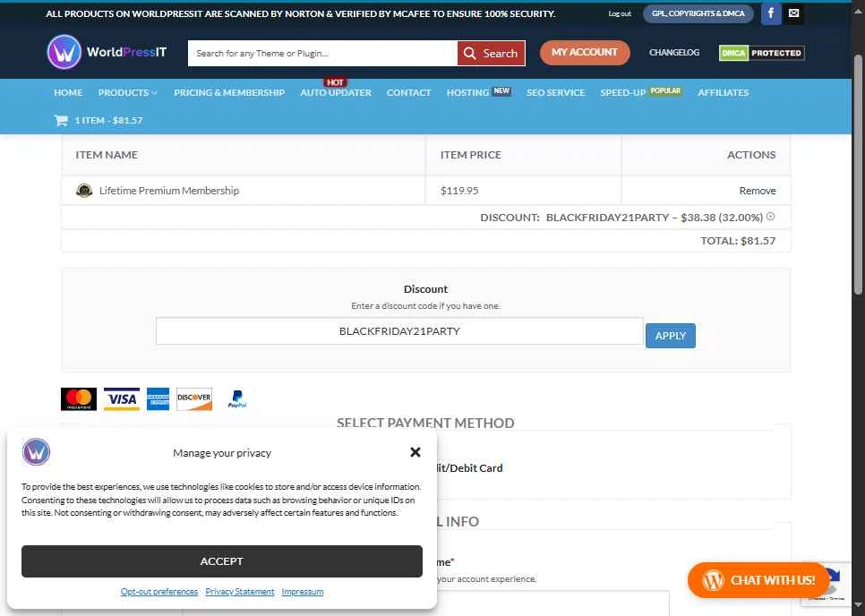Expand the Products dropdown menu
Image resolution: width=865 pixels, height=616 pixels.
(127, 92)
